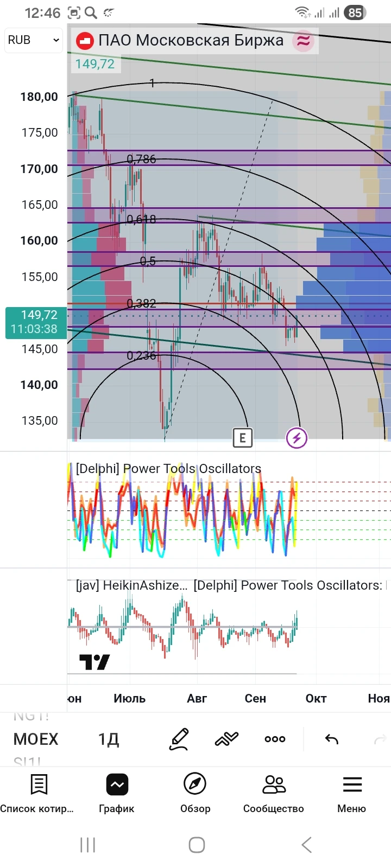Tap the redo arrow icon

(x=380, y=739)
